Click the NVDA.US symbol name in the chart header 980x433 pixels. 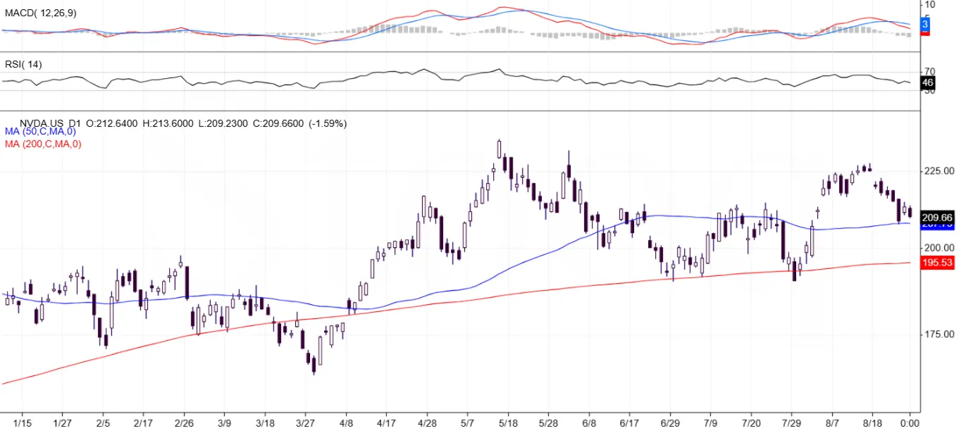42,123
